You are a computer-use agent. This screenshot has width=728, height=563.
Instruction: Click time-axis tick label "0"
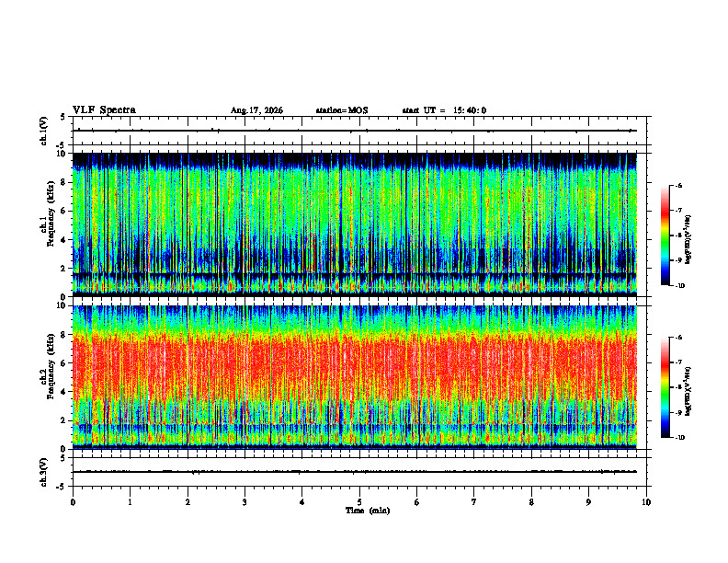[x=73, y=502]
